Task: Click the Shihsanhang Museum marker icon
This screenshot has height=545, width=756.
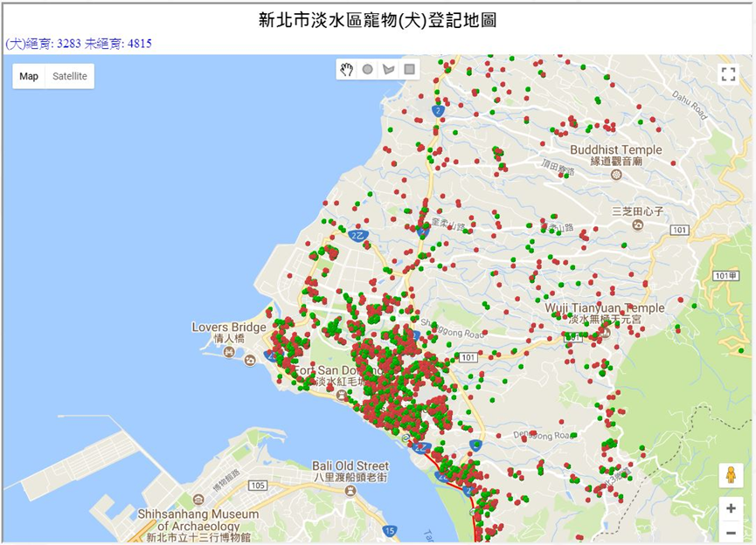Action: point(198,500)
